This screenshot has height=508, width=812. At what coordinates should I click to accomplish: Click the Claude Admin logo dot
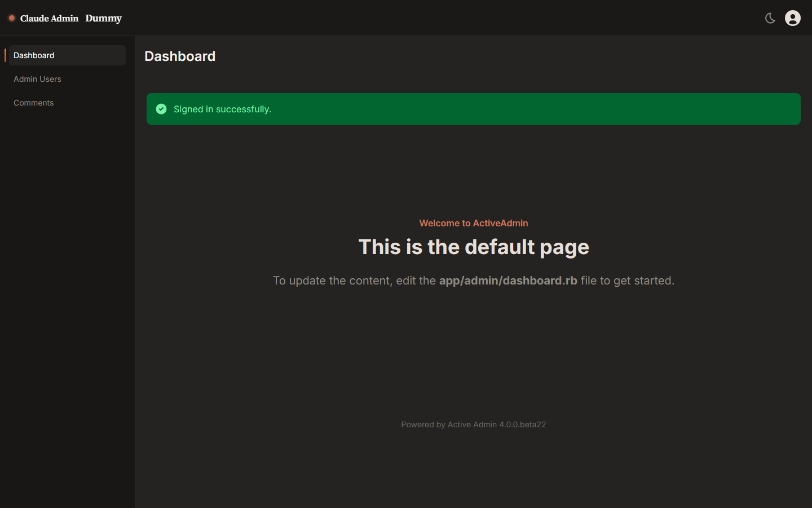tap(11, 18)
